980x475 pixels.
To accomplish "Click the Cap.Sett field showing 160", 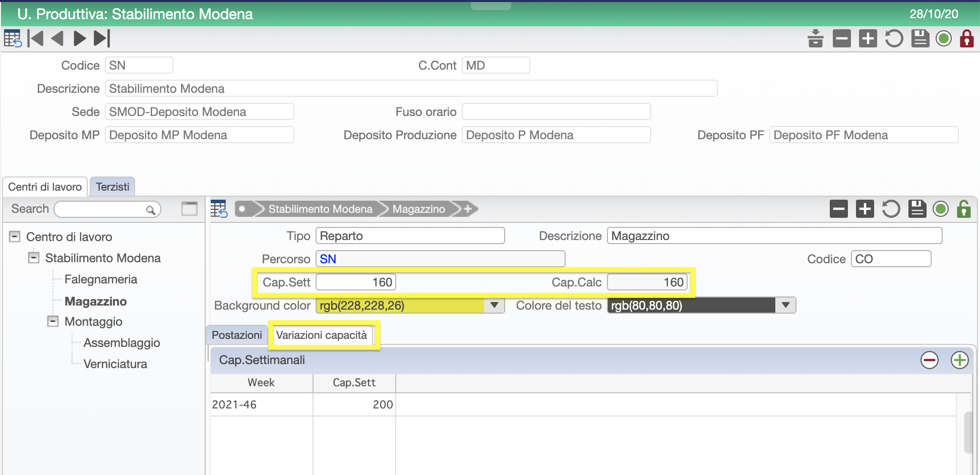I will coord(356,282).
